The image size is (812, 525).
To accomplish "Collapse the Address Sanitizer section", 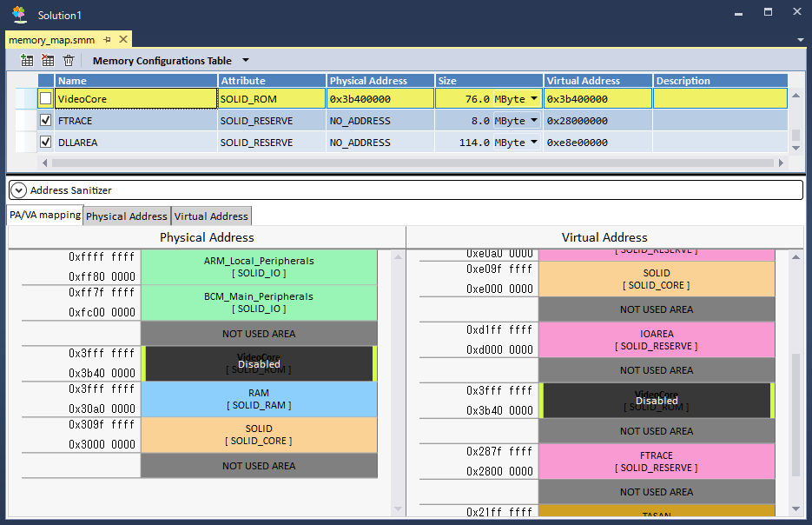I will 18,189.
